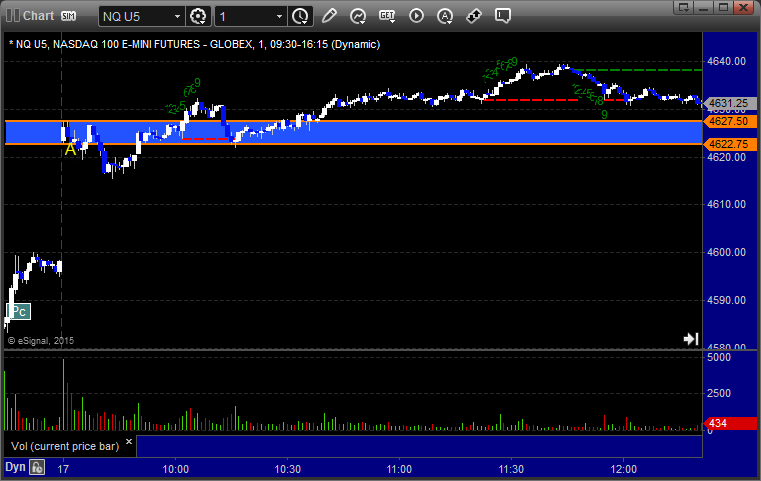This screenshot has height=481, width=761.
Task: Click the link arrows icon
Action: pyautogui.click(x=474, y=16)
